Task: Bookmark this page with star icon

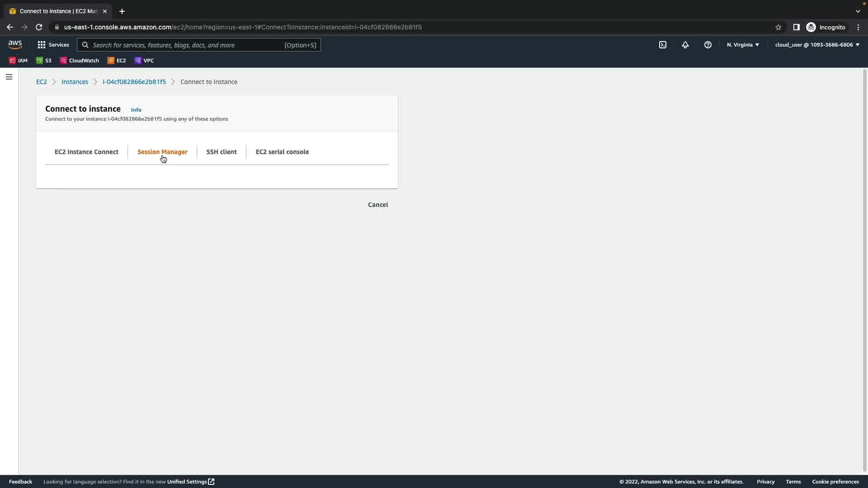Action: [x=778, y=27]
